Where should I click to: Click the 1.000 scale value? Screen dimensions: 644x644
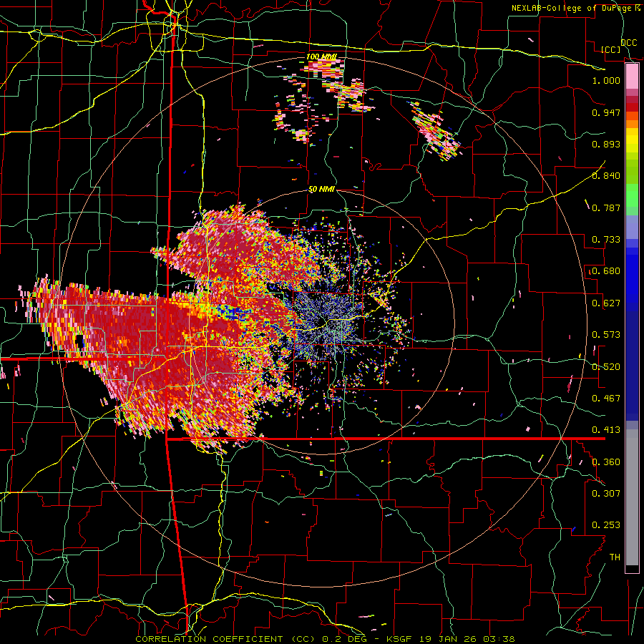point(606,80)
